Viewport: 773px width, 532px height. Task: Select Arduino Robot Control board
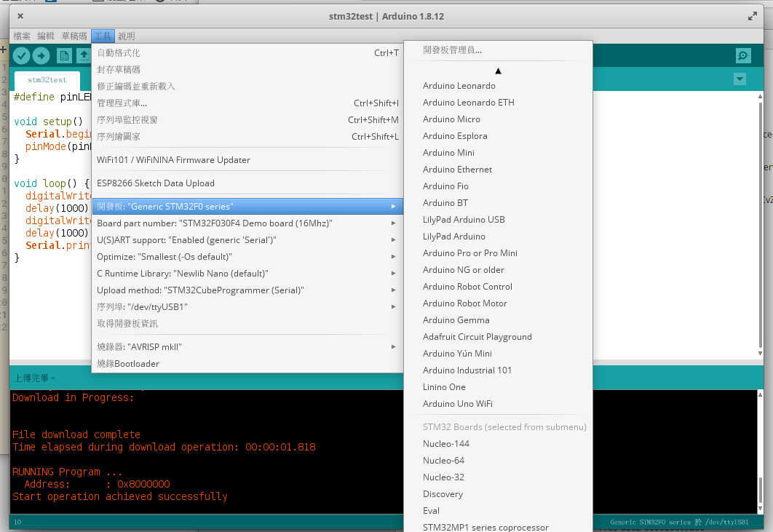coord(498,287)
